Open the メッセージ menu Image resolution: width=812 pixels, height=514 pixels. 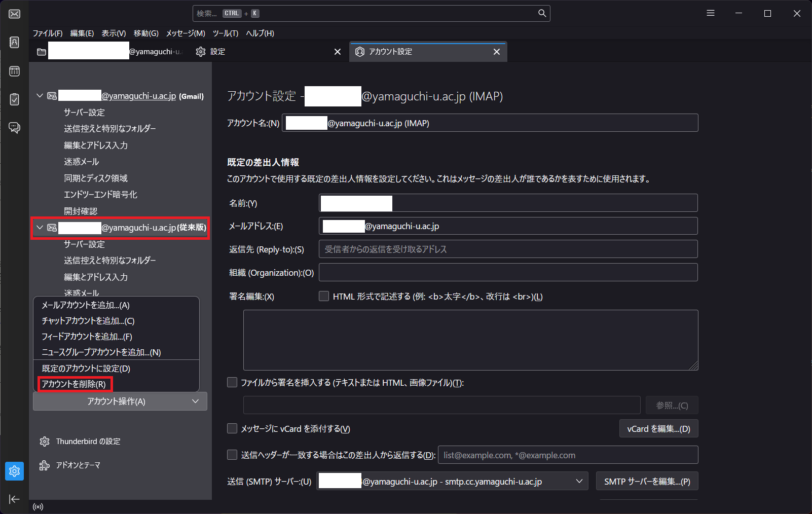pos(186,33)
